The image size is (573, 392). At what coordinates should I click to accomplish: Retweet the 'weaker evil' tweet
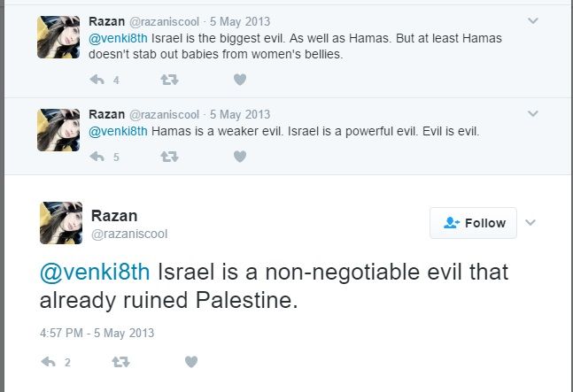tap(169, 157)
